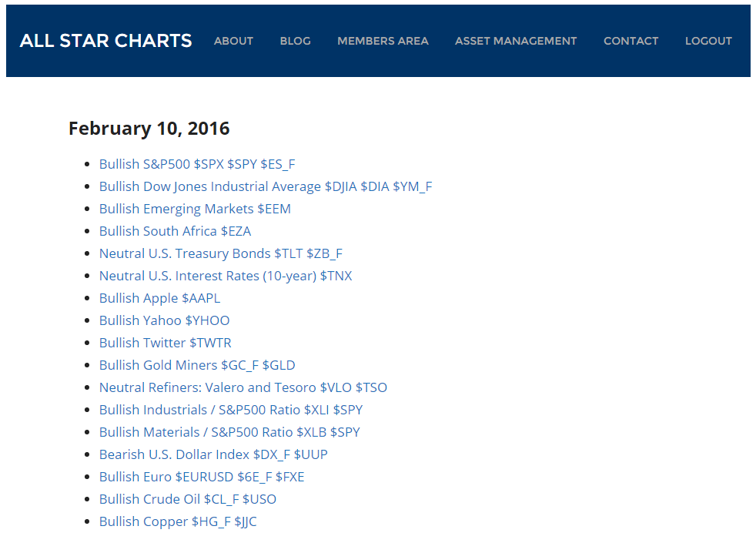Select the February 10, 2016 heading

coord(149,129)
